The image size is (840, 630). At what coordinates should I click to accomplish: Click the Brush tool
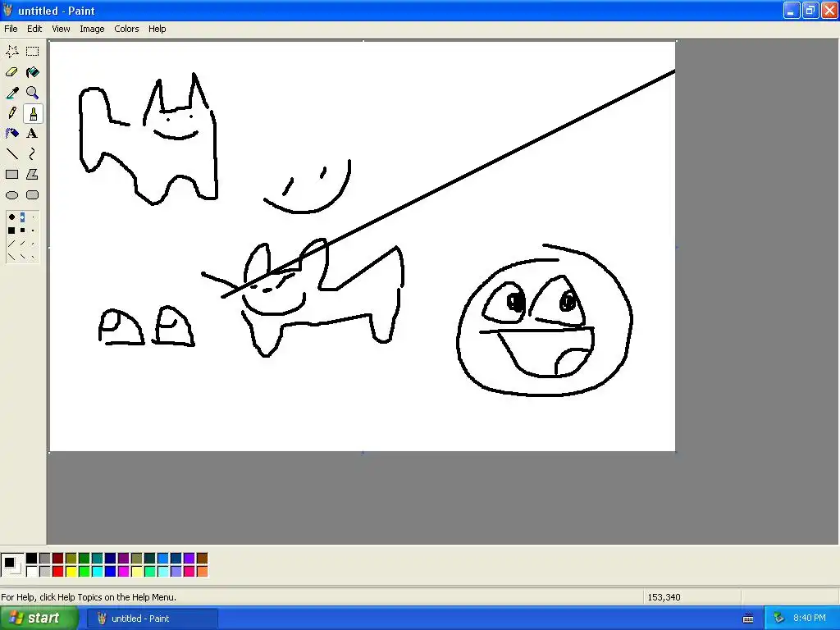point(33,113)
